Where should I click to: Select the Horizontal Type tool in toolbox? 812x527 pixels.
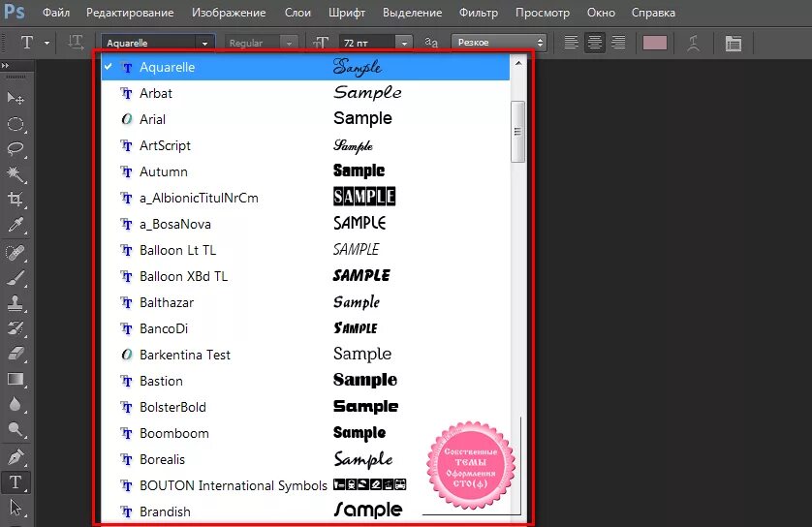(16, 482)
